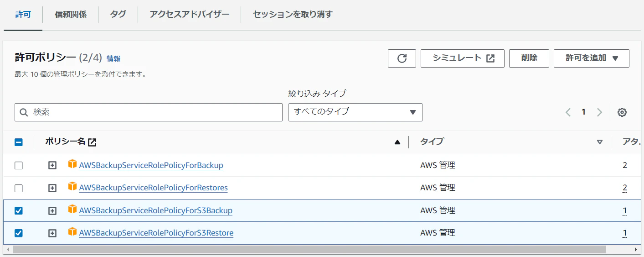644x257 pixels.
Task: Open the 絞り込みタイプ dropdown
Action: pyautogui.click(x=355, y=112)
